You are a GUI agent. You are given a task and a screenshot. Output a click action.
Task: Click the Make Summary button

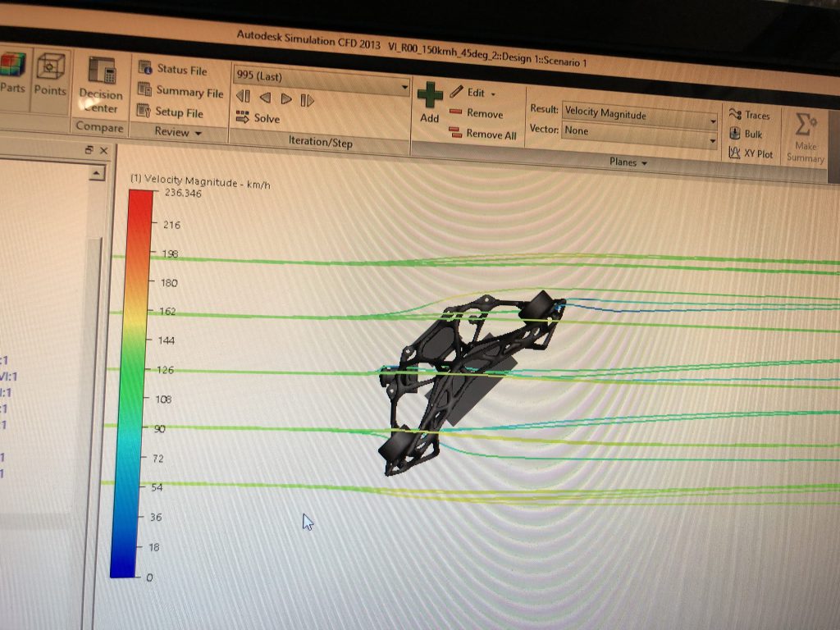coord(806,138)
